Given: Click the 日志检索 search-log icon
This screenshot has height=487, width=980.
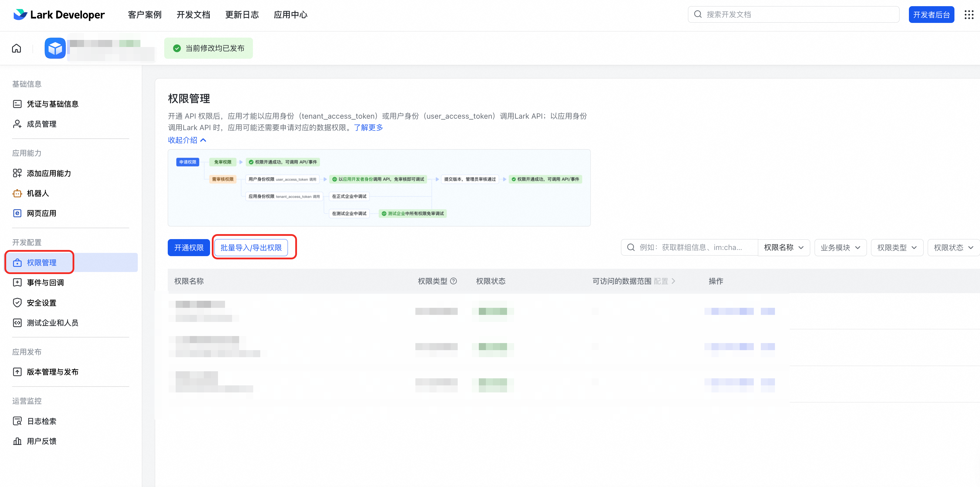Looking at the screenshot, I should pyautogui.click(x=17, y=421).
